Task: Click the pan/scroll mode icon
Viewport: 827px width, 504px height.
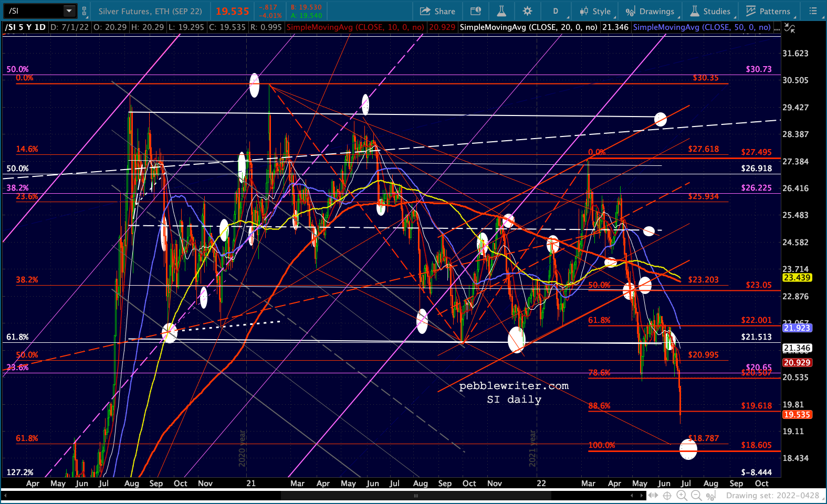Action: click(653, 496)
